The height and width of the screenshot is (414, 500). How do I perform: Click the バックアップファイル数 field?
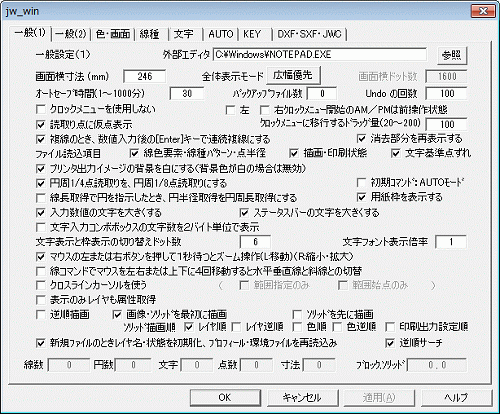(x=322, y=94)
